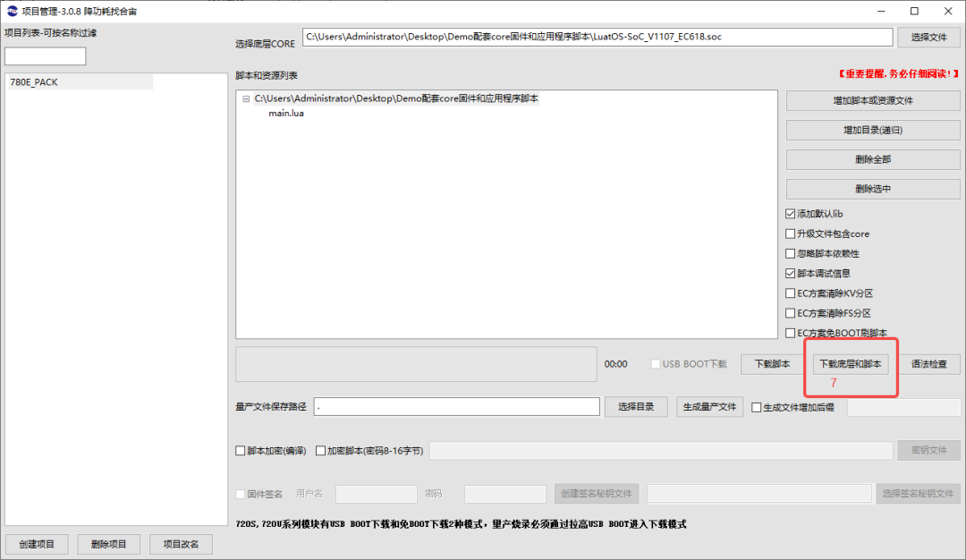Viewport: 966px width, 560px height.
Task: Select 780E_PACK project in list
Action: pyautogui.click(x=80, y=82)
